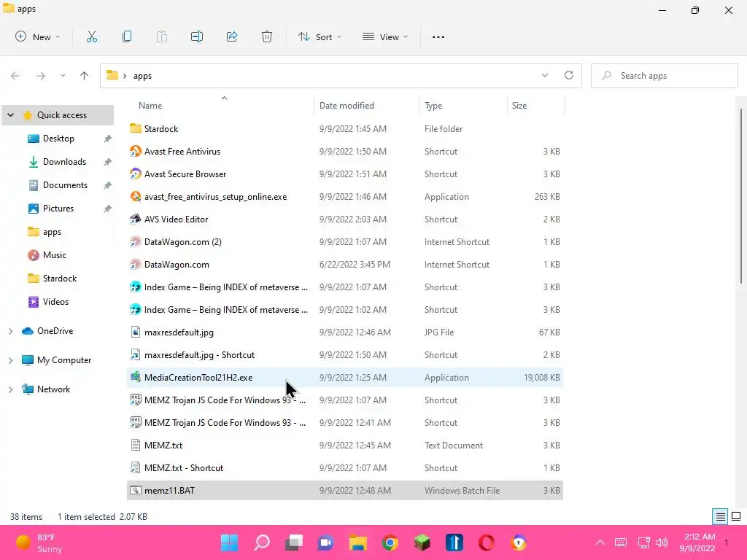Click the vertical scrollbar of file list
The width and height of the screenshot is (747, 560).
tap(741, 197)
